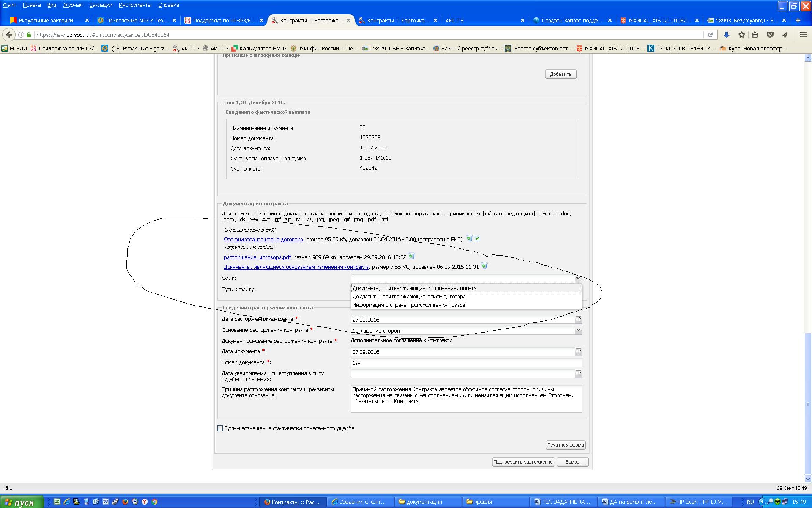Screen dimensions: 812x508
Task: Launch Yandex browser from quick launch
Action: [x=145, y=502]
